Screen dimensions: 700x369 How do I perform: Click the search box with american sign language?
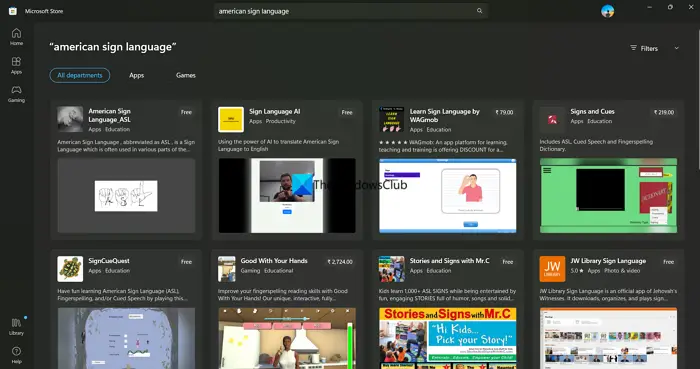pyautogui.click(x=351, y=11)
